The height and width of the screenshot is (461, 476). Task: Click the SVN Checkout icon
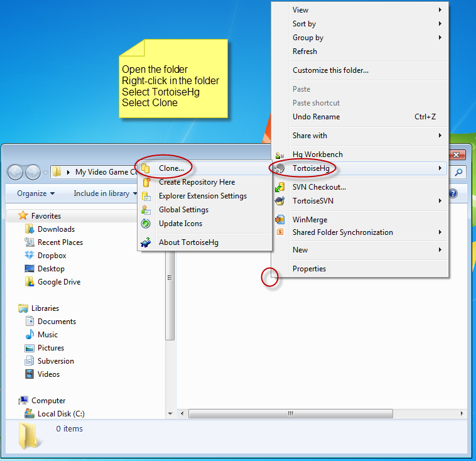[279, 187]
